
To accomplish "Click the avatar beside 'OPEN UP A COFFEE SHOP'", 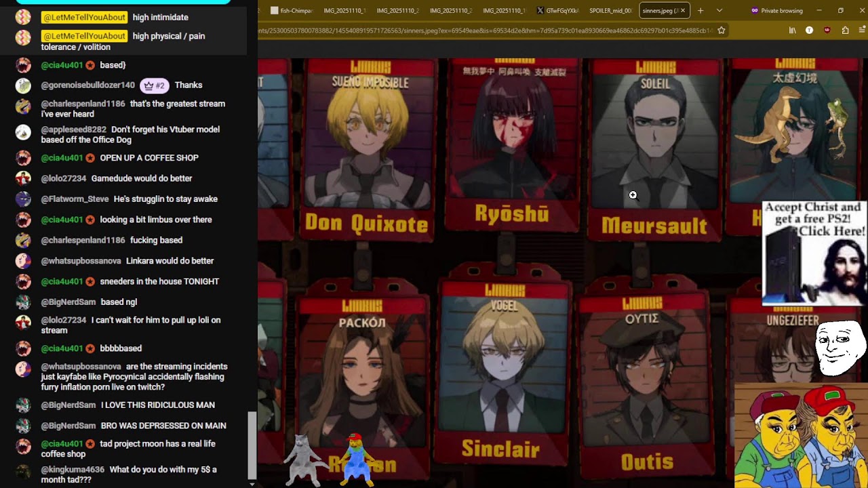I will [x=24, y=158].
